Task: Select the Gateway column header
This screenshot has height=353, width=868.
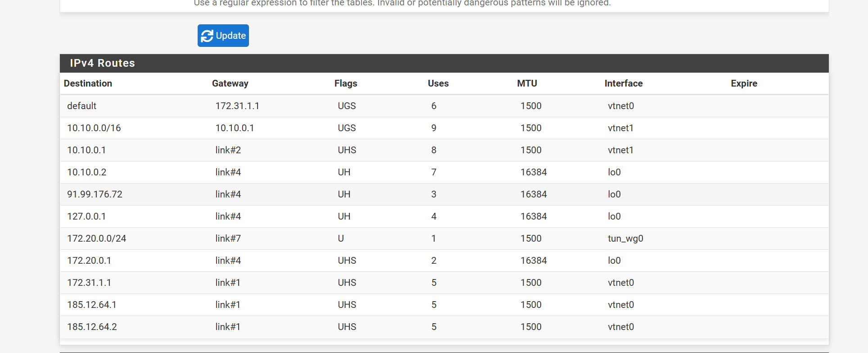Action: point(230,83)
